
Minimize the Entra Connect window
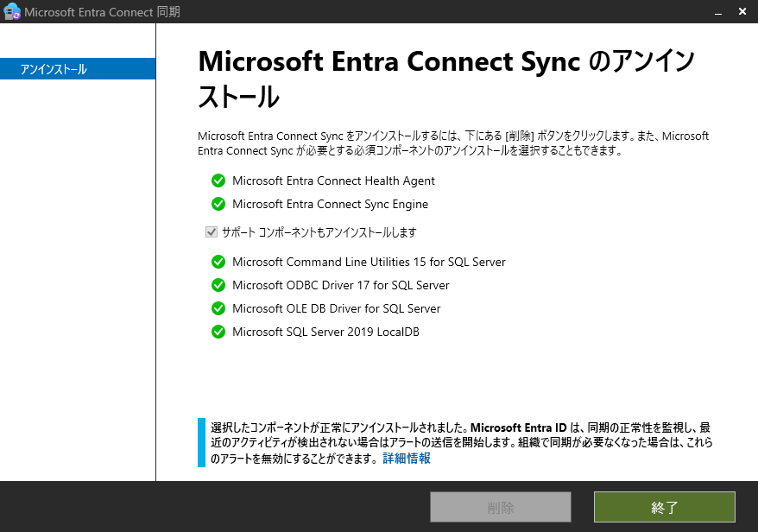point(718,11)
